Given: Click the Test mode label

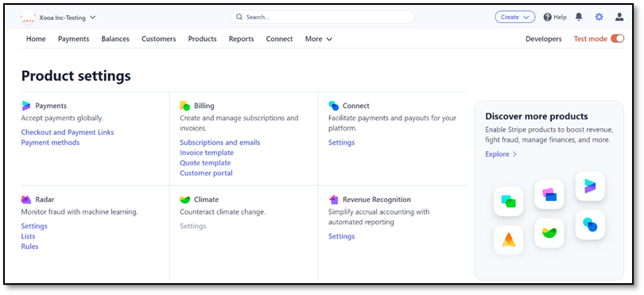Looking at the screenshot, I should click(590, 39).
